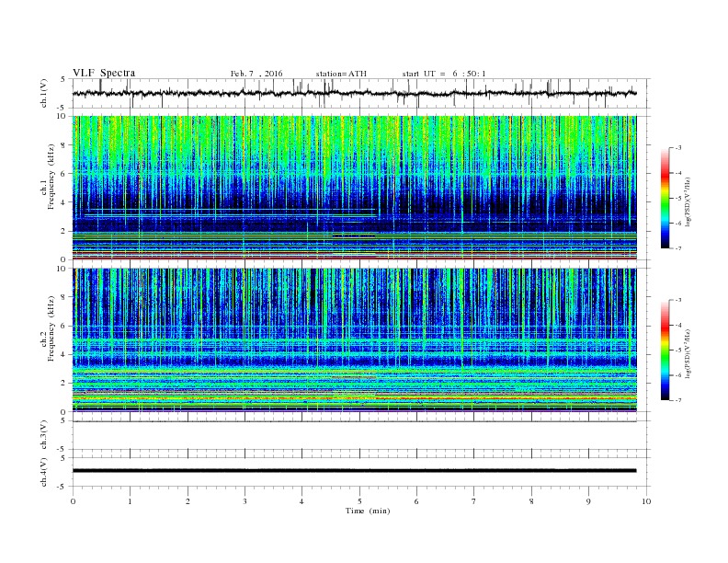This screenshot has height=563, width=728.
Task: Click the "-7" label on the ch.2 colorbar
Action: [x=677, y=400]
